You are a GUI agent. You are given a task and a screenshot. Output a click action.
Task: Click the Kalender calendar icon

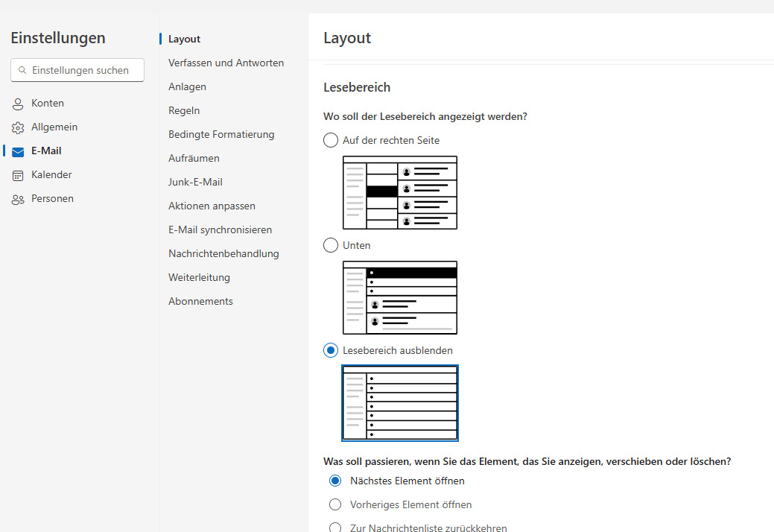18,175
